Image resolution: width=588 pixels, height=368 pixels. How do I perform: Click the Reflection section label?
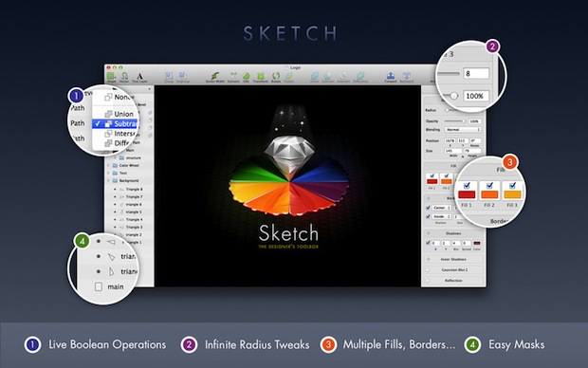tap(453, 280)
